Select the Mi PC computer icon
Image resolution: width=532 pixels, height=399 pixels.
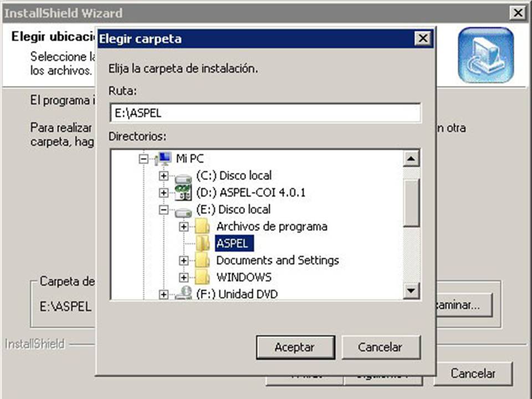[x=163, y=158]
